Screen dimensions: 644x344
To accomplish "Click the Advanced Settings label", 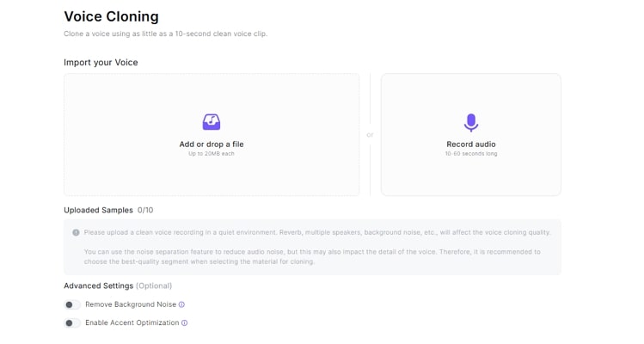I will click(99, 286).
